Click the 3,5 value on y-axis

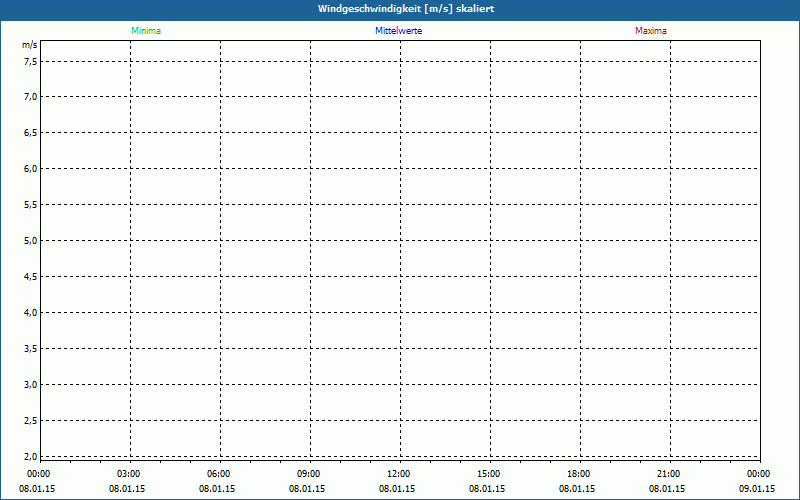30,349
